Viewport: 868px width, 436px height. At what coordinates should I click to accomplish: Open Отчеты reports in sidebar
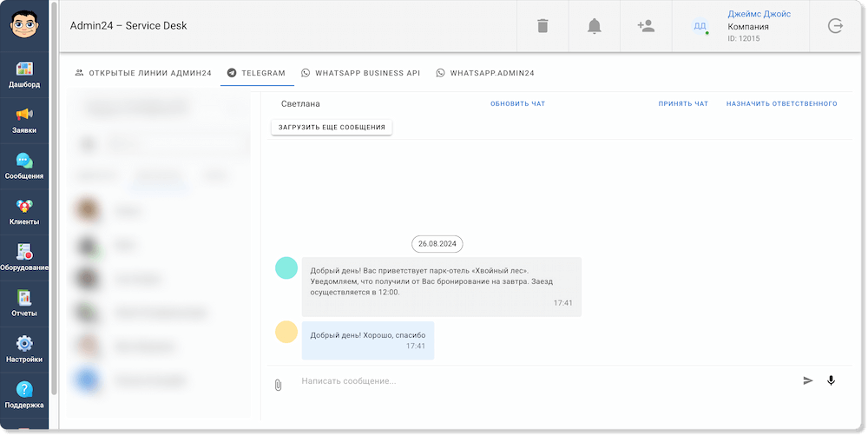click(24, 303)
